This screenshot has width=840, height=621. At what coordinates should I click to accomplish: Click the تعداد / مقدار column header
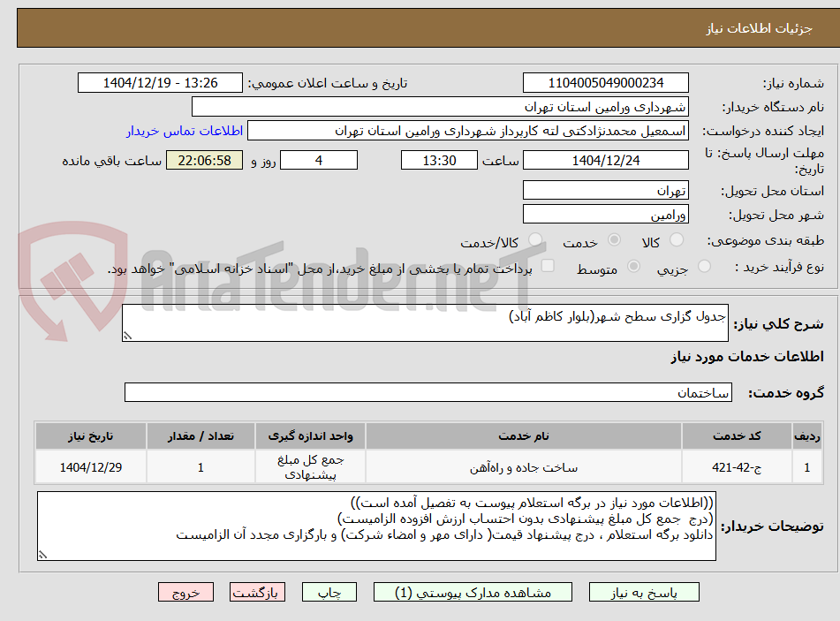[201, 436]
